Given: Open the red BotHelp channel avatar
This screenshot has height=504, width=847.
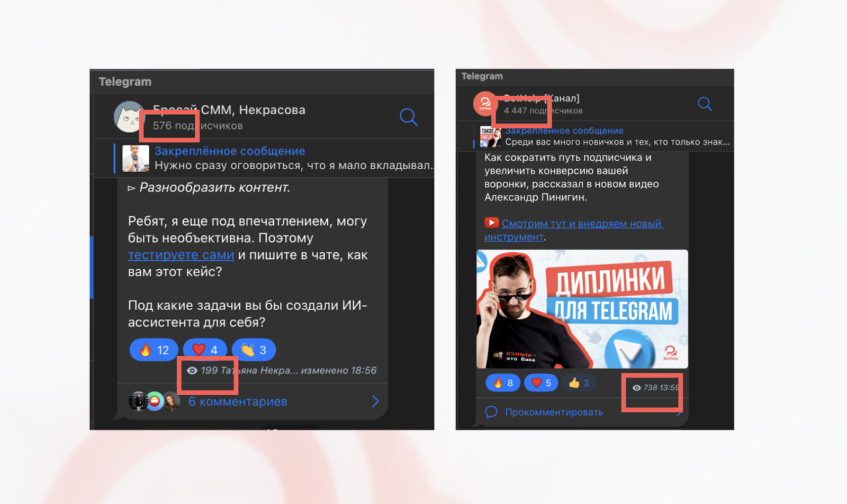Looking at the screenshot, I should coord(485,104).
